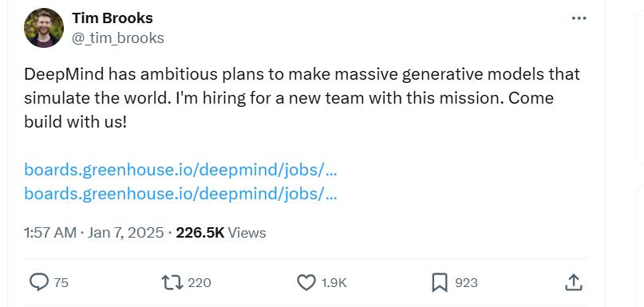
Task: Open the three-dot more options menu
Action: (x=579, y=18)
